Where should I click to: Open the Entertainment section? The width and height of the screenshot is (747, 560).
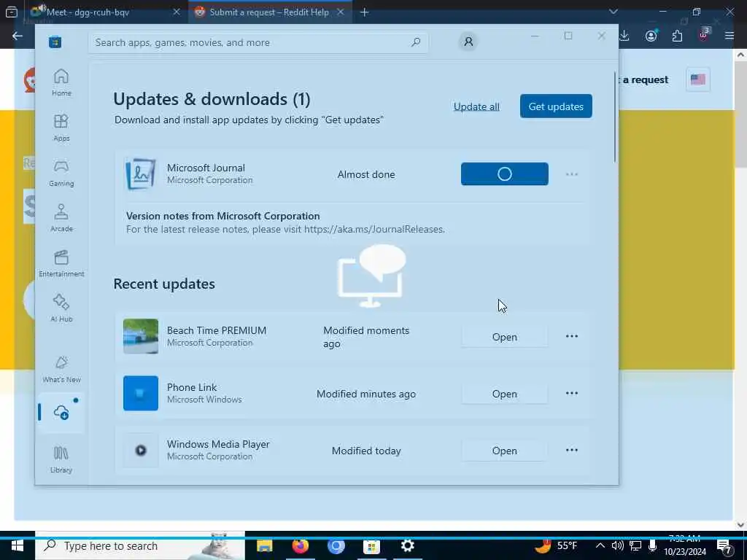pyautogui.click(x=61, y=263)
